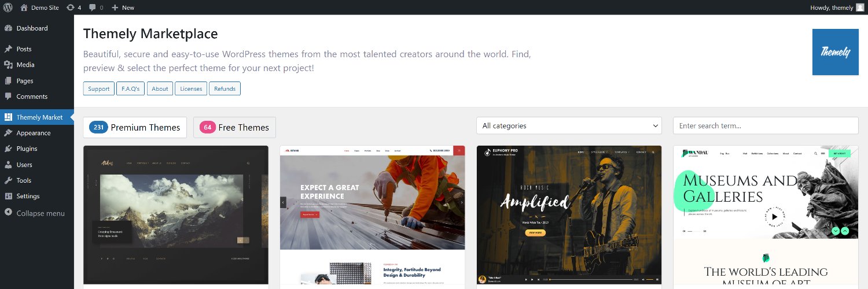The image size is (868, 289).
Task: Click the Comments bubble sidebar icon
Action: point(8,97)
